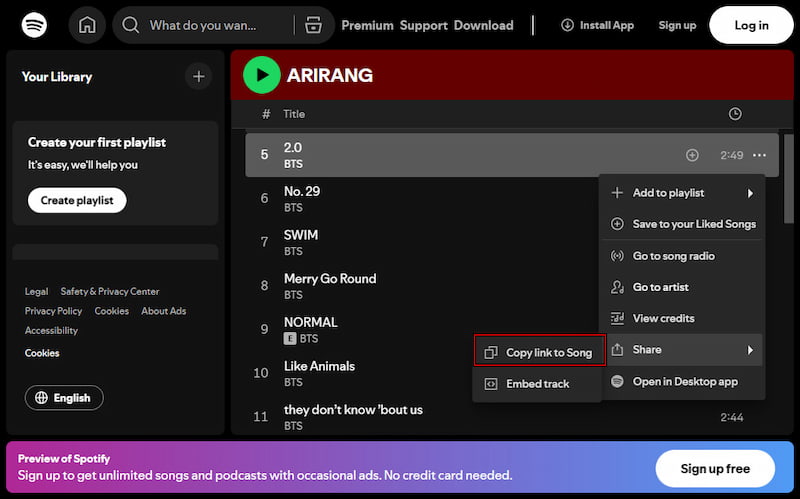Click BTS artist under track 2.0
The width and height of the screenshot is (800, 499).
coord(293,164)
